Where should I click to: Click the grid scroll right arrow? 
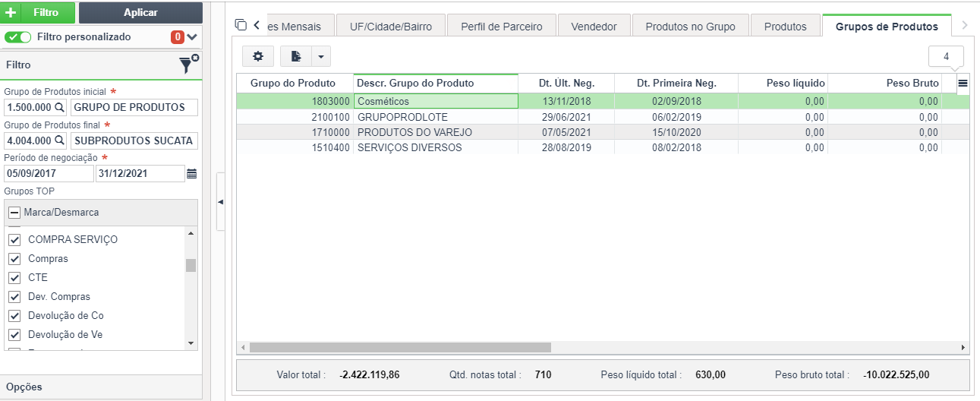[x=963, y=347]
